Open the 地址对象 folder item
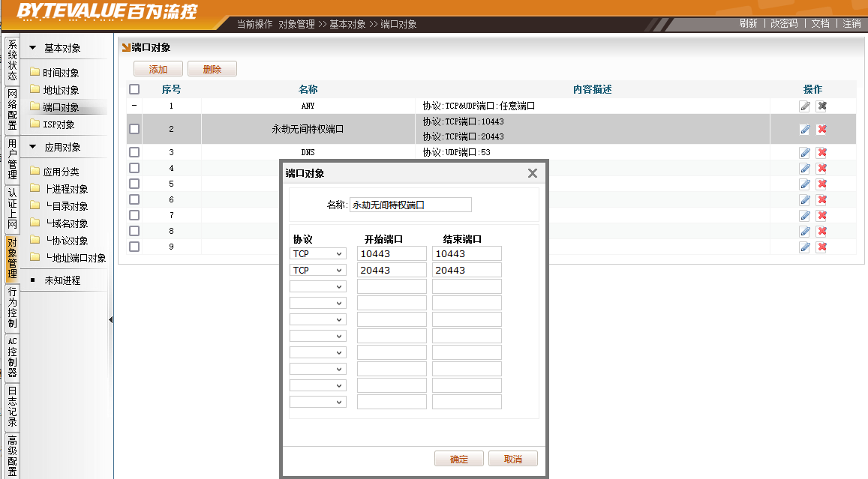The height and width of the screenshot is (479, 868). pos(60,90)
